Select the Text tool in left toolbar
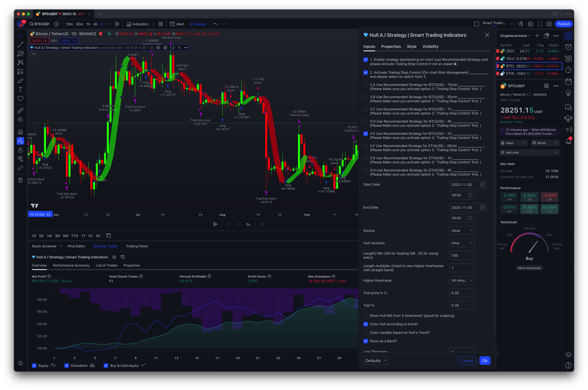 tap(20, 90)
